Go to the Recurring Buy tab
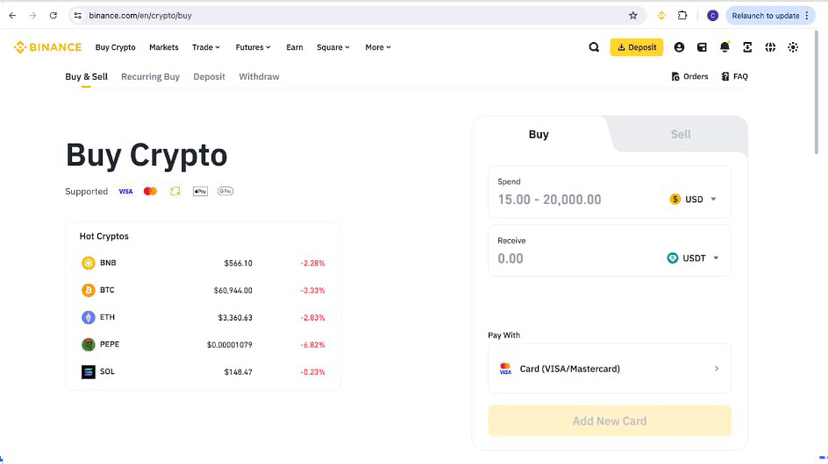The image size is (828, 464). [x=150, y=77]
